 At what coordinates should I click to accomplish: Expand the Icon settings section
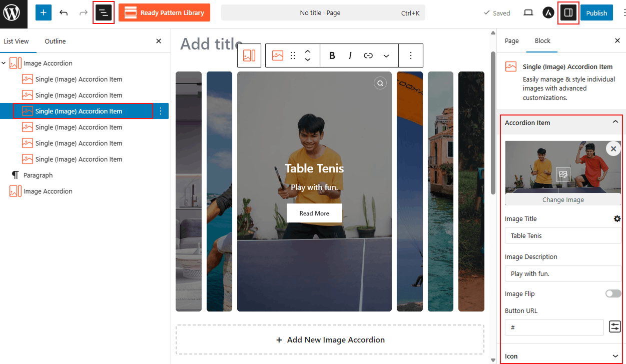click(615, 356)
